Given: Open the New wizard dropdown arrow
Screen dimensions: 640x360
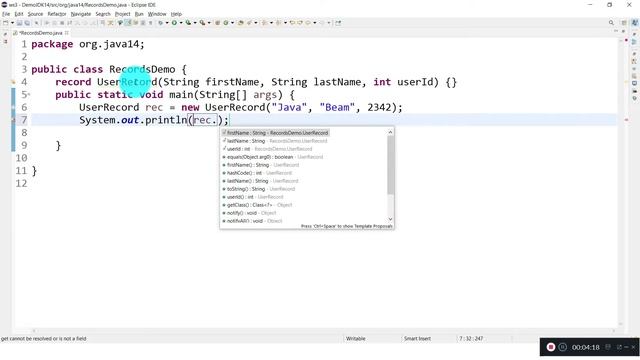Looking at the screenshot, I should pos(12,23).
